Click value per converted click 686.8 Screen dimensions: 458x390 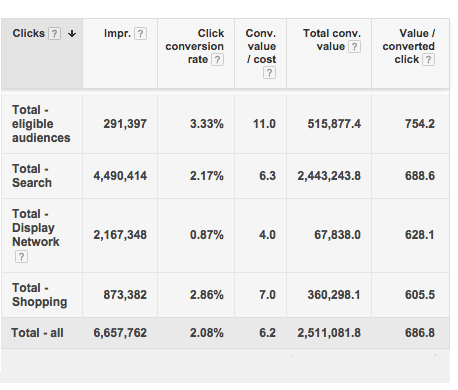(420, 333)
